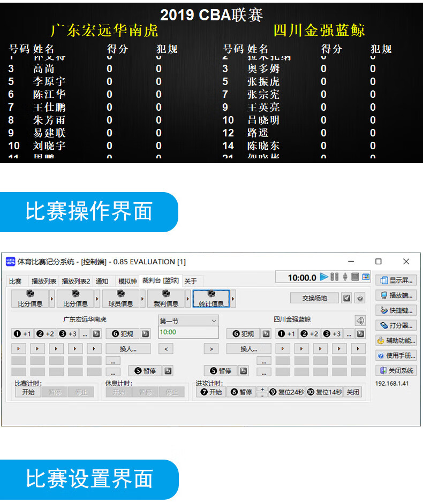Add +1 point for 广东宏远华南虎
This screenshot has height=504, width=423.
point(22,334)
